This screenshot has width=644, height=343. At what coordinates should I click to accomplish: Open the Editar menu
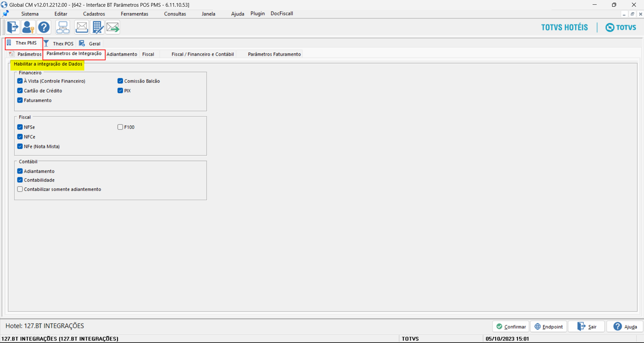point(61,14)
